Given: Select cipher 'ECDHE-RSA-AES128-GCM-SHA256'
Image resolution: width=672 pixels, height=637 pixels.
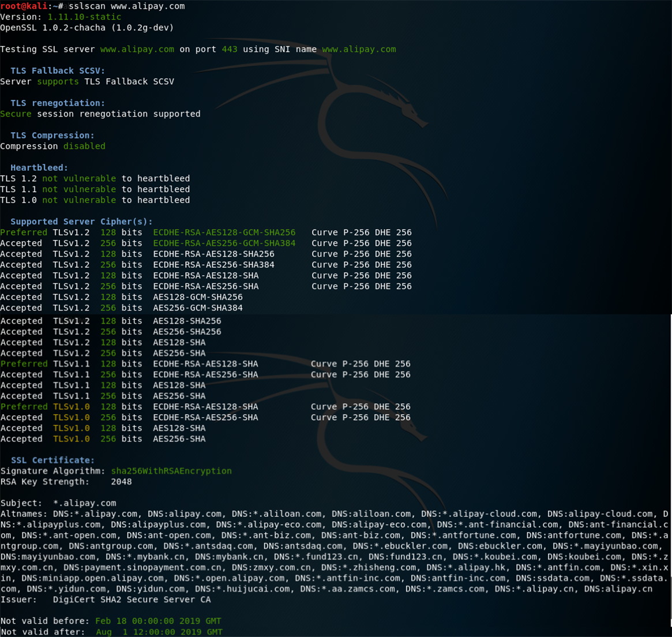Looking at the screenshot, I should click(x=224, y=233).
